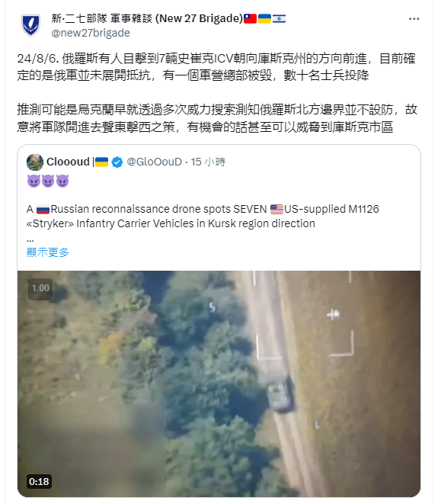Image resolution: width=441 pixels, height=504 pixels.
Task: Play the drone footage video
Action: (x=219, y=384)
